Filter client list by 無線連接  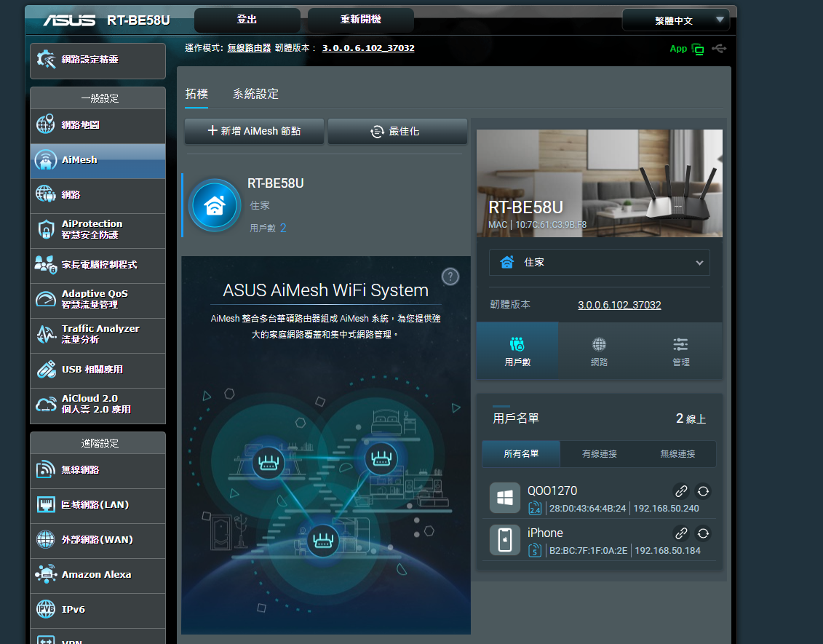677,454
